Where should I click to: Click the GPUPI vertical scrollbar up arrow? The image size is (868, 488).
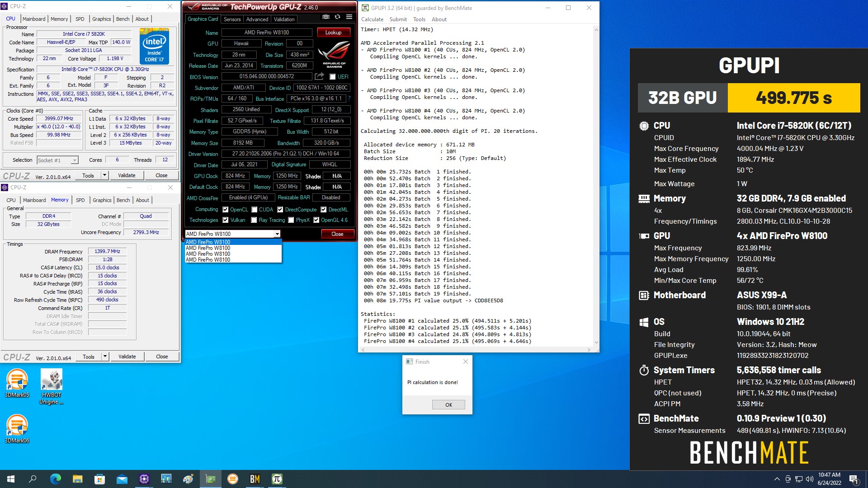click(596, 30)
